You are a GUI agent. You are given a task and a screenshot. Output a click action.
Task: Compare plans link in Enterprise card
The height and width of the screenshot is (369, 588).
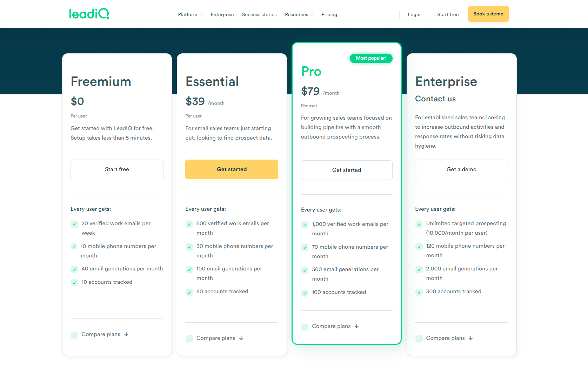click(449, 338)
